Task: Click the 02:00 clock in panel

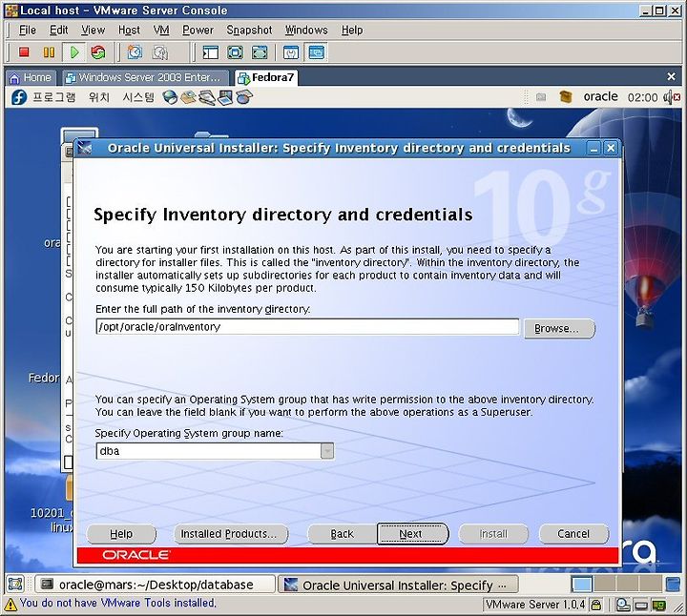Action: (x=643, y=97)
